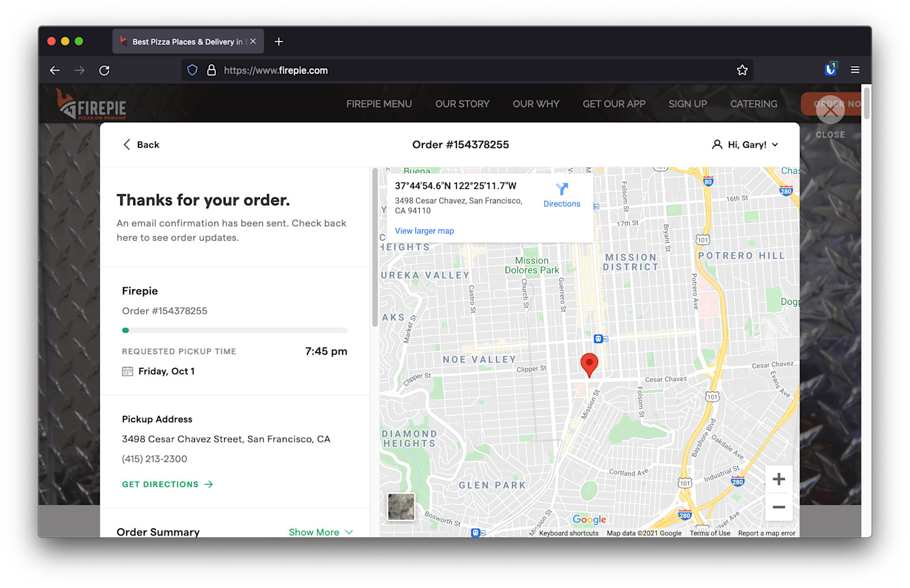Click the bookmark star in the address bar
The width and height of the screenshot is (910, 588).
(742, 70)
